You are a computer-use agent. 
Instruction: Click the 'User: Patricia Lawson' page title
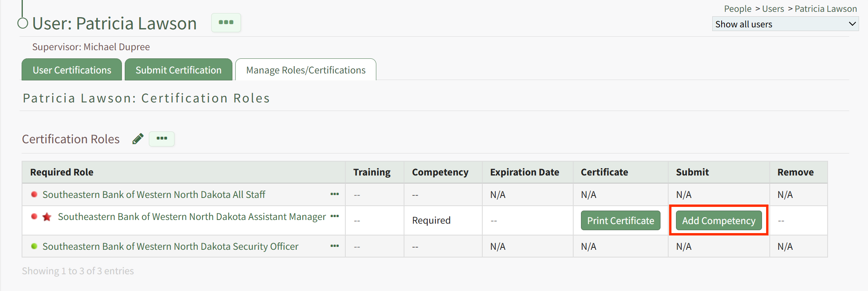[115, 24]
